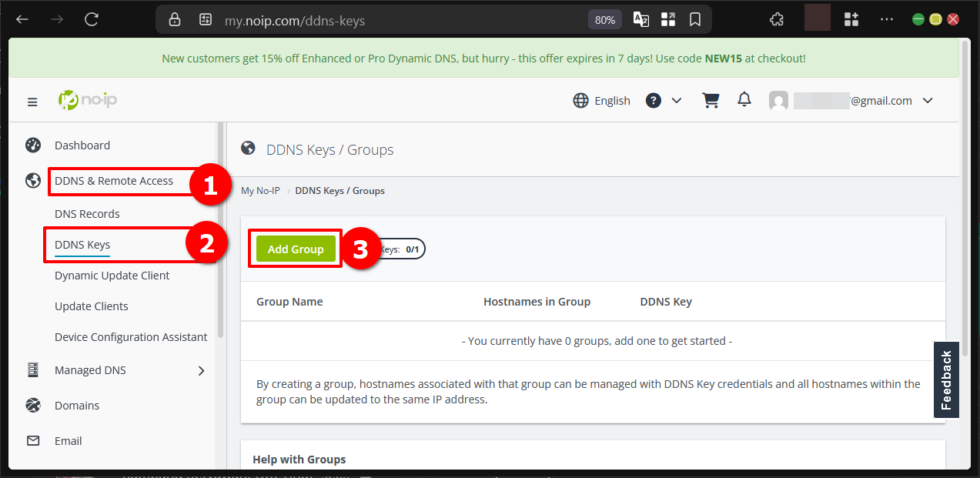Click the Managed DNS book icon

point(33,369)
